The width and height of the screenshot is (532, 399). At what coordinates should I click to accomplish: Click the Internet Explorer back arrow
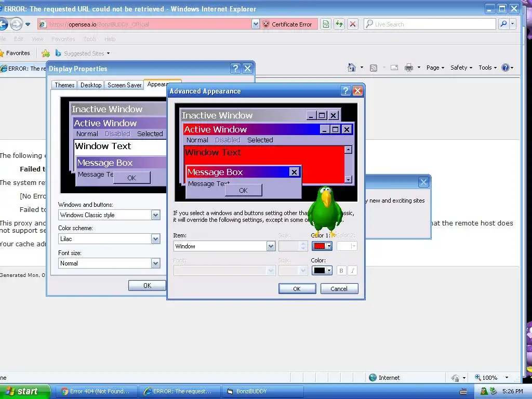(x=3, y=24)
